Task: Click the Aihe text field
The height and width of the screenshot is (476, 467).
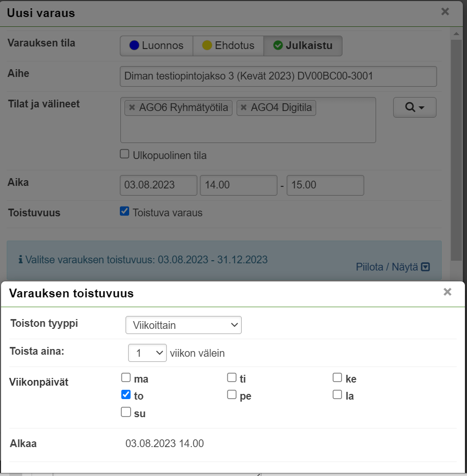Action: pos(278,76)
